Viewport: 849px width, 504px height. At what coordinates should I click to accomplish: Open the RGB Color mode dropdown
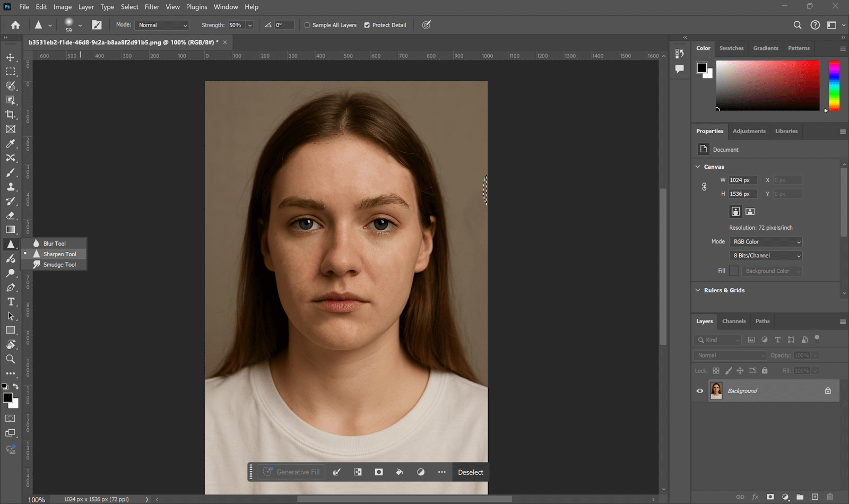[766, 242]
